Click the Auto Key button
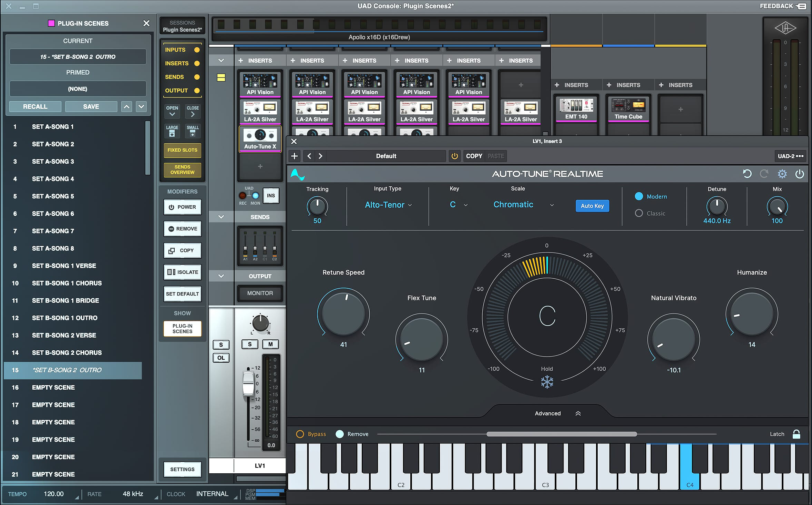Viewport: 812px width, 505px height. pyautogui.click(x=592, y=206)
